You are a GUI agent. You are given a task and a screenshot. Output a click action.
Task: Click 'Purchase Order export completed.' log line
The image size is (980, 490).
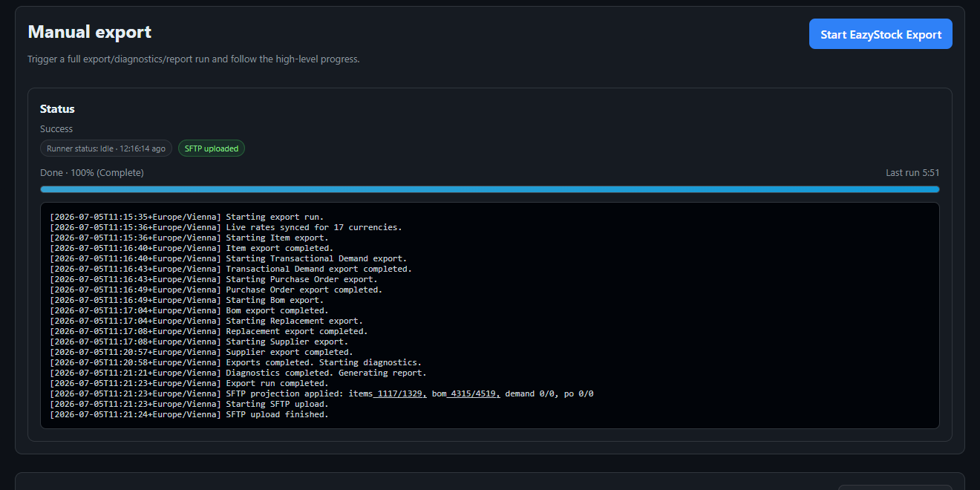216,290
